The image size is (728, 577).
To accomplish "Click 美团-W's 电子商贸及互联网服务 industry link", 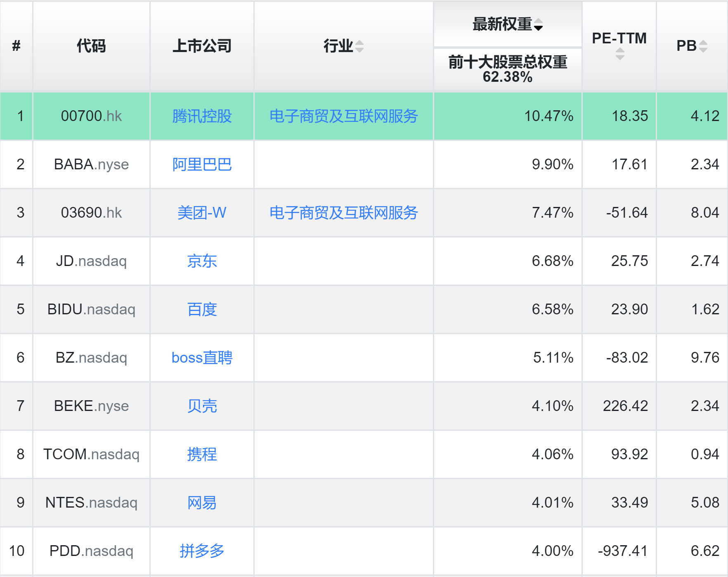I will point(343,213).
